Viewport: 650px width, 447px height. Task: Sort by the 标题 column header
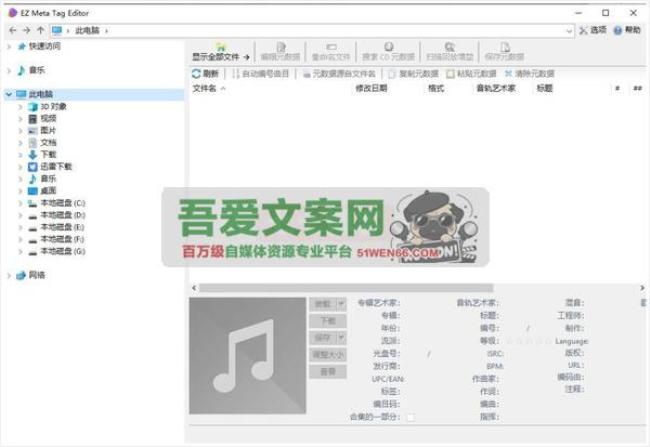545,88
